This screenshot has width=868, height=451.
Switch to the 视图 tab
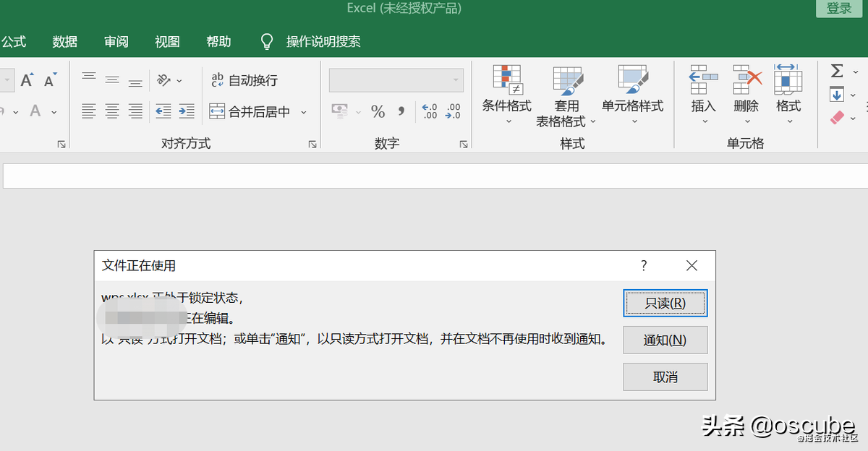coord(167,42)
